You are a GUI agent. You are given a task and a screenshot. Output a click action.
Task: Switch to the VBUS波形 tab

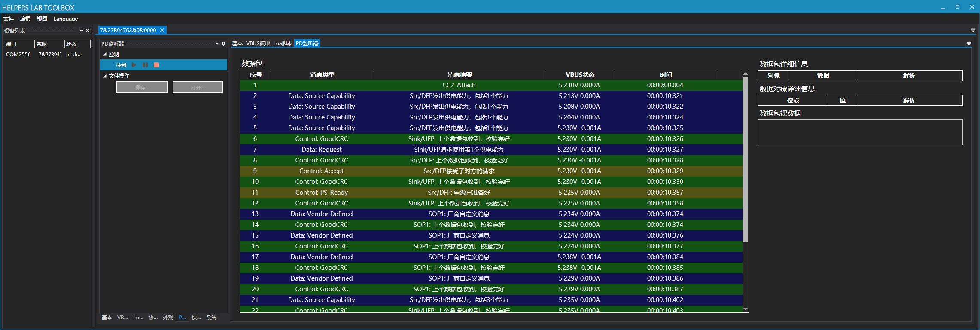[258, 43]
